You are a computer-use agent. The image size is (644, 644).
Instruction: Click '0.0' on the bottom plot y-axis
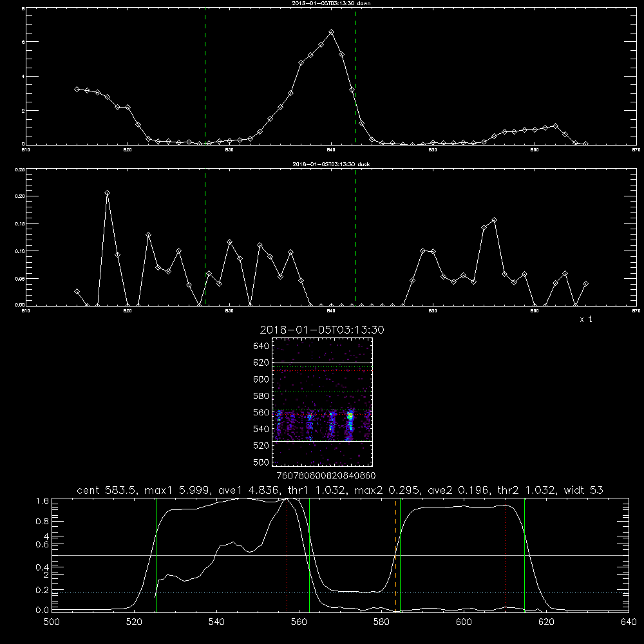43,610
